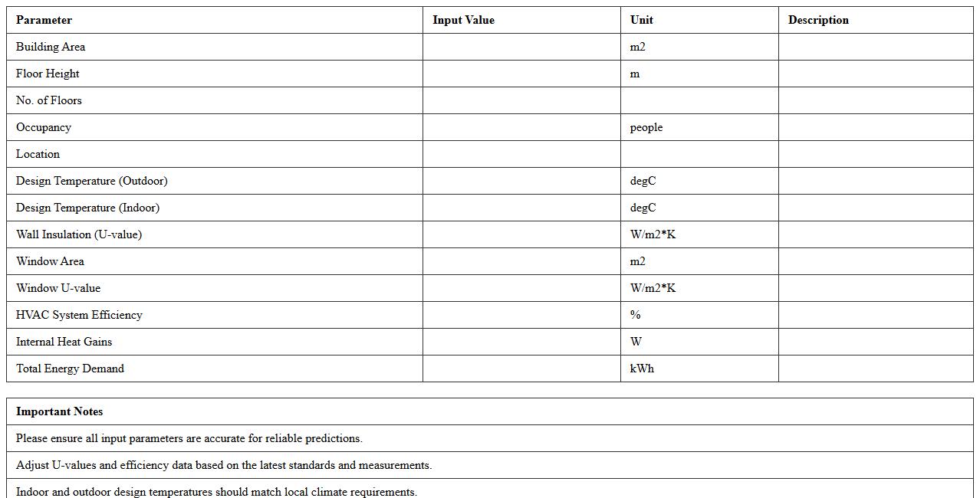Viewport: 980px width, 498px height.
Task: Click the Input Value column header
Action: (463, 20)
